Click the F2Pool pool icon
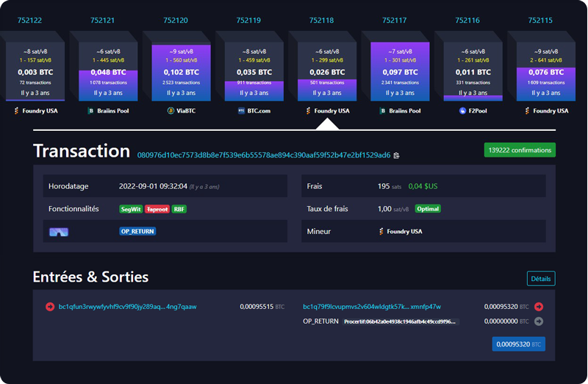Screen dimensions: 588x384 point(462,111)
